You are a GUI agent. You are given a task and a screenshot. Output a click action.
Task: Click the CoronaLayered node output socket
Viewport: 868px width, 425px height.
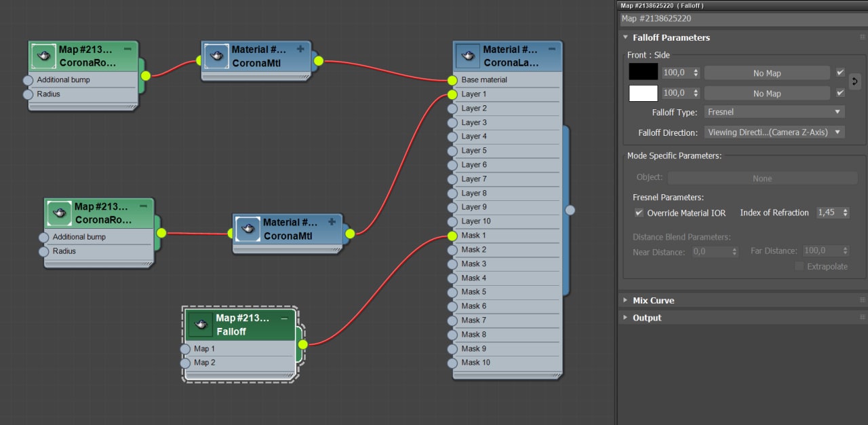(570, 210)
